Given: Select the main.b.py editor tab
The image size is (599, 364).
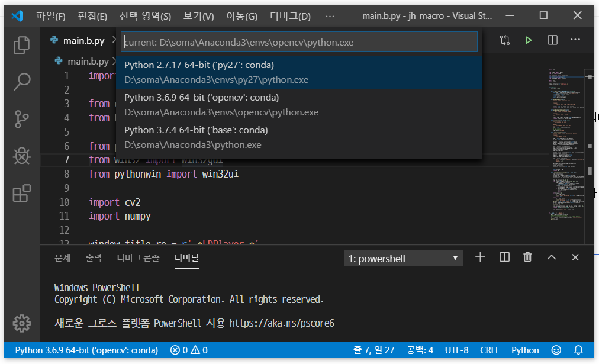Looking at the screenshot, I should 83,40.
